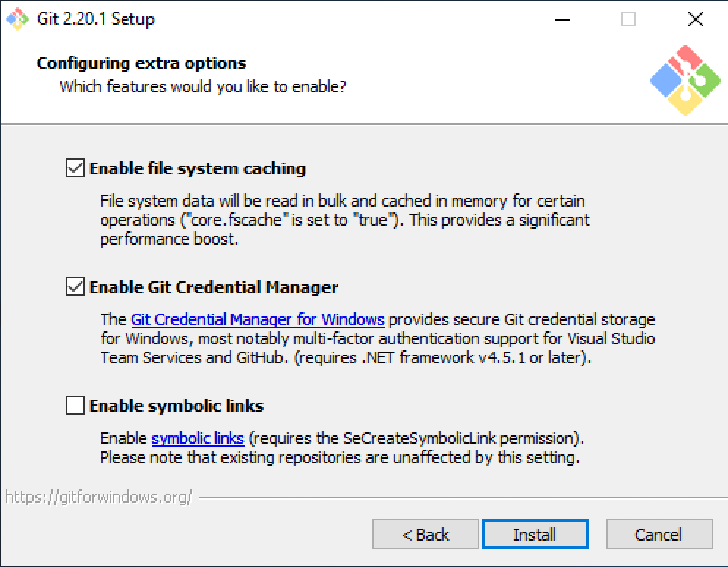Click the 'Which features would you like to enable?' subtitle

click(203, 86)
